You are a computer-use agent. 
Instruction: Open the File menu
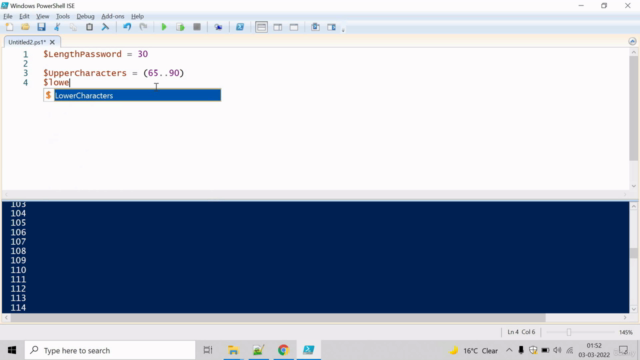click(x=8, y=16)
